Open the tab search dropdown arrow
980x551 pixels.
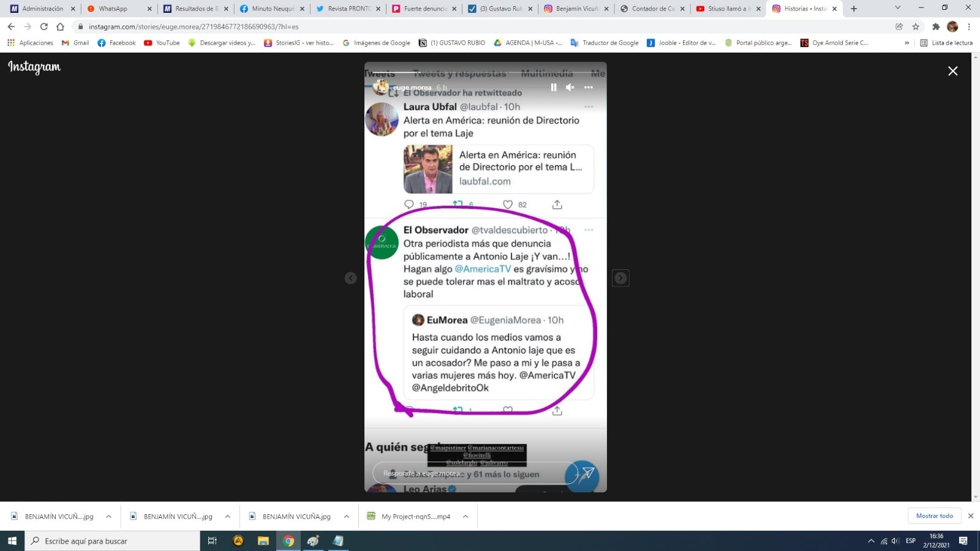(x=897, y=8)
